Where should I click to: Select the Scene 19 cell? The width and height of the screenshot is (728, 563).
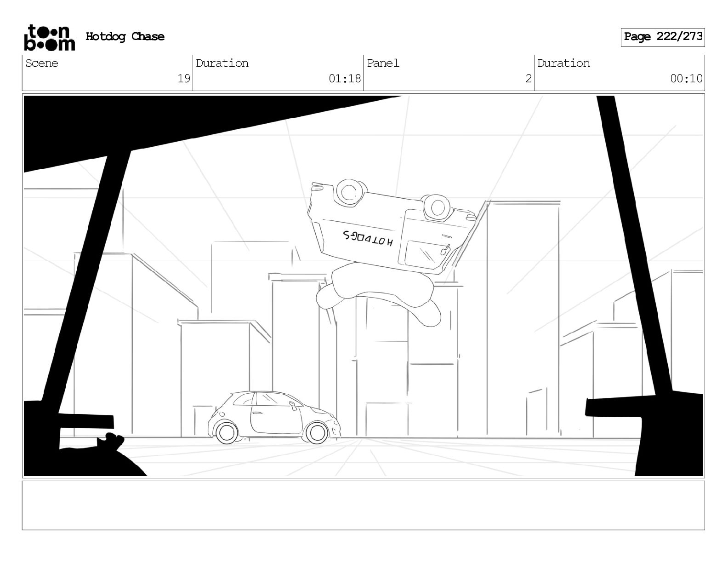(x=108, y=73)
